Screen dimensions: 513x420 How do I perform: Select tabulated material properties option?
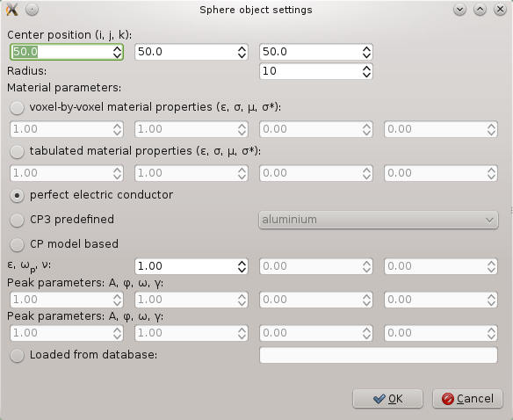coord(17,151)
